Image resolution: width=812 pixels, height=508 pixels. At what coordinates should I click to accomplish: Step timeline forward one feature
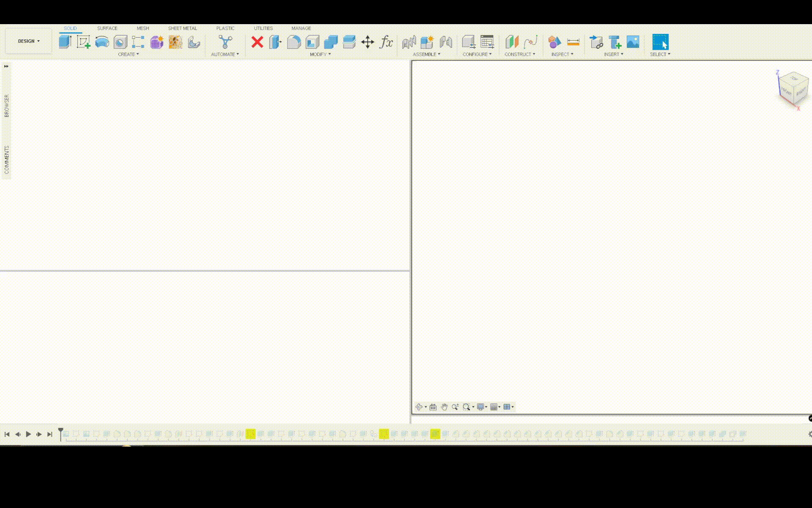pos(39,434)
